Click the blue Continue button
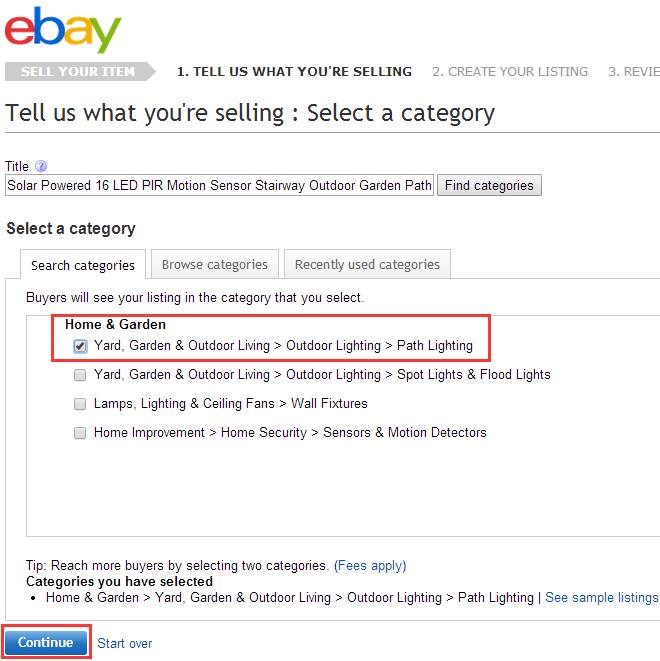Image resolution: width=660 pixels, height=661 pixels. [46, 642]
